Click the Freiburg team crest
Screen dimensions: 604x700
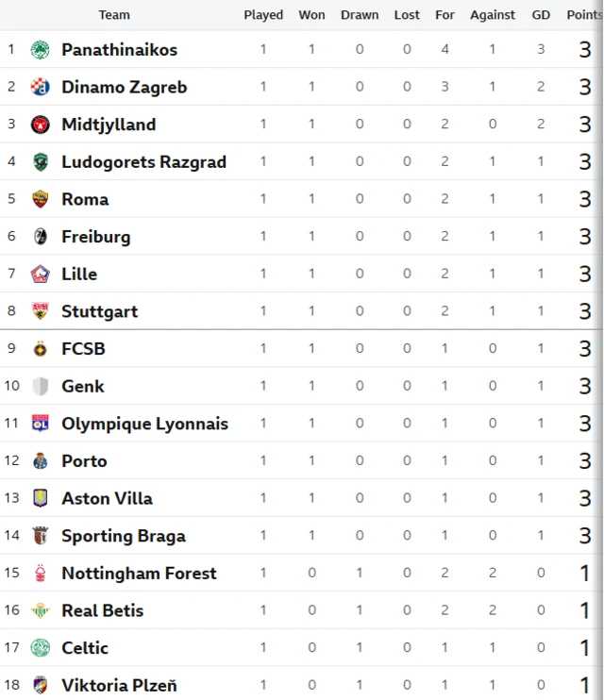40,237
